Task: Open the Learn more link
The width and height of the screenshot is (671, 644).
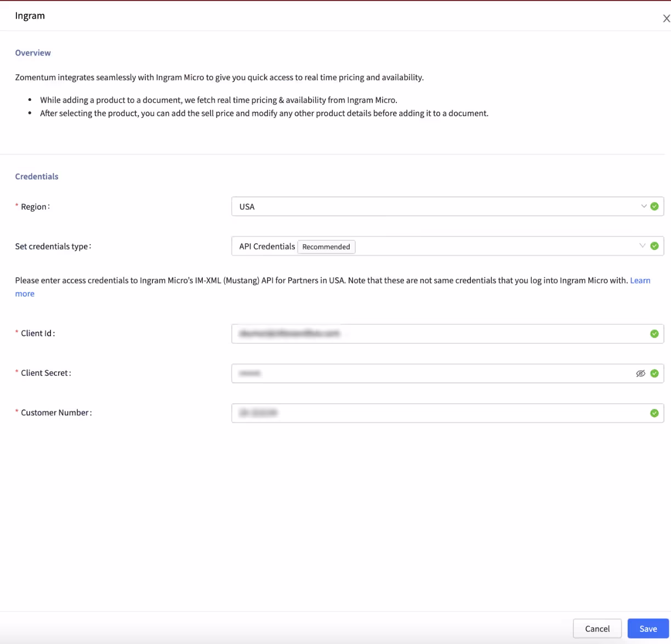Action: coord(640,280)
